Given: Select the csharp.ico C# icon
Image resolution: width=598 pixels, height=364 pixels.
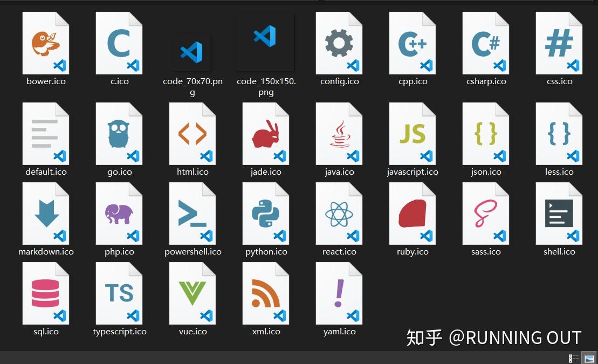Looking at the screenshot, I should point(486,43).
